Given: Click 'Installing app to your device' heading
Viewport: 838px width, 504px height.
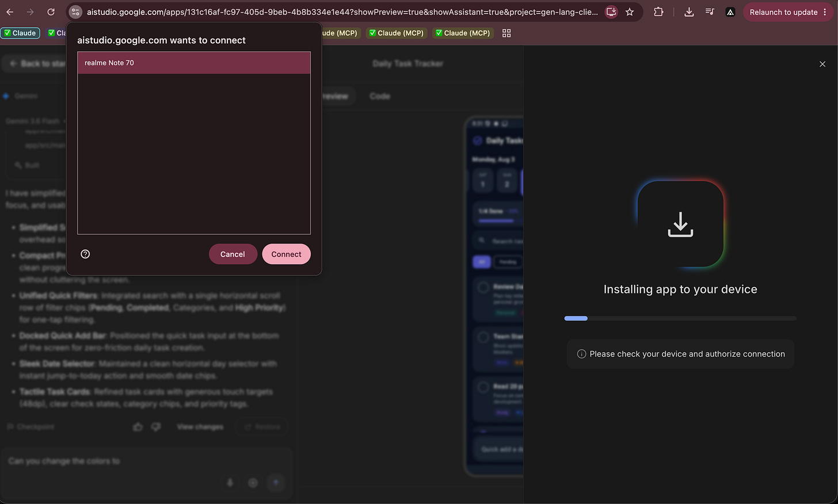Looking at the screenshot, I should [x=680, y=289].
